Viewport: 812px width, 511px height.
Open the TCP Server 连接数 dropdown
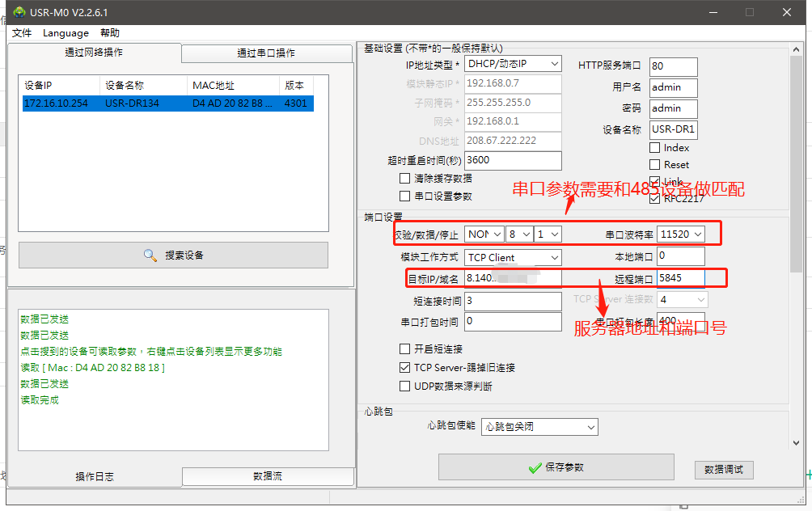pyautogui.click(x=682, y=300)
